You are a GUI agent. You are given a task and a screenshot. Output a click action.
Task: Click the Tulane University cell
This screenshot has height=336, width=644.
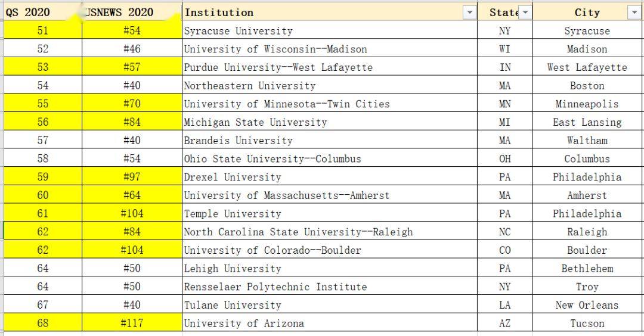(x=232, y=305)
